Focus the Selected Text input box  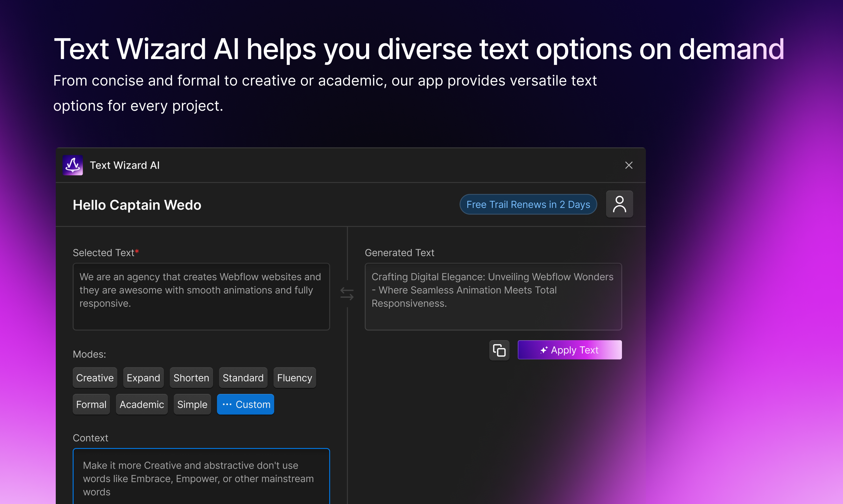coord(201,296)
